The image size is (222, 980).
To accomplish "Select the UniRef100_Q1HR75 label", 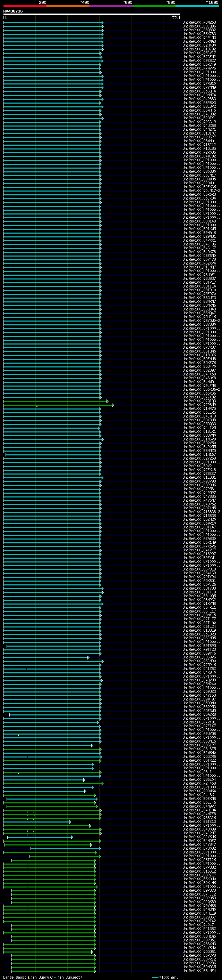I will click(199, 408).
